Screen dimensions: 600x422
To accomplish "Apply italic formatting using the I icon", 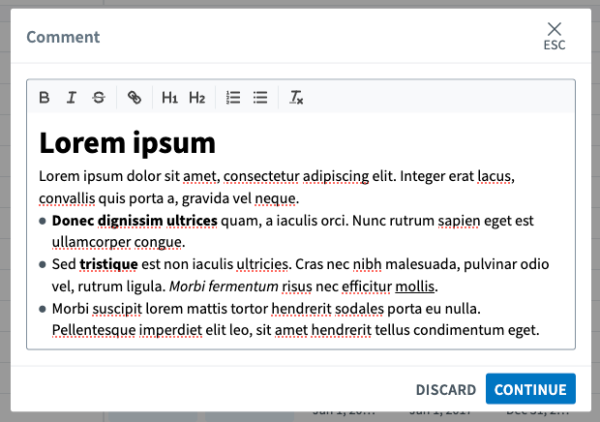I will (x=71, y=98).
